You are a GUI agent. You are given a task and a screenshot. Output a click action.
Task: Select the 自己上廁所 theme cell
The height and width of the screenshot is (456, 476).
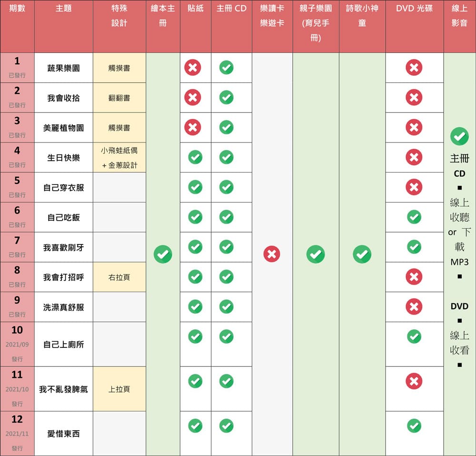(x=63, y=344)
